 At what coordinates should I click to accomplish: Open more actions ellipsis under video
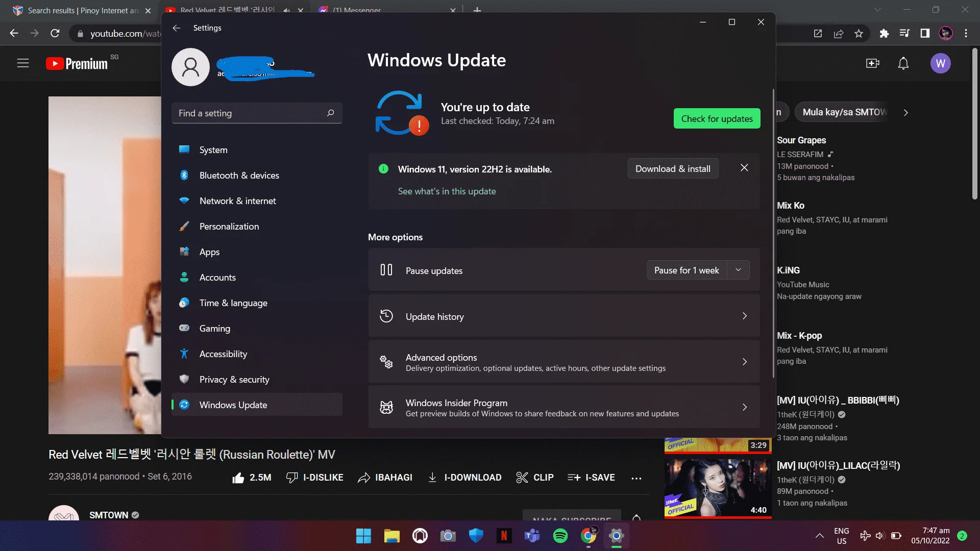pos(636,478)
